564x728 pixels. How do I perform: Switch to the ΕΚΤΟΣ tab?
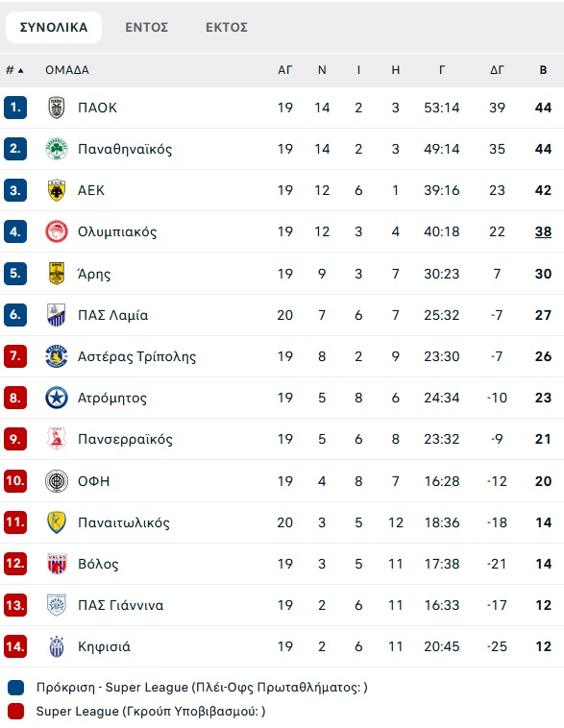pos(227,28)
